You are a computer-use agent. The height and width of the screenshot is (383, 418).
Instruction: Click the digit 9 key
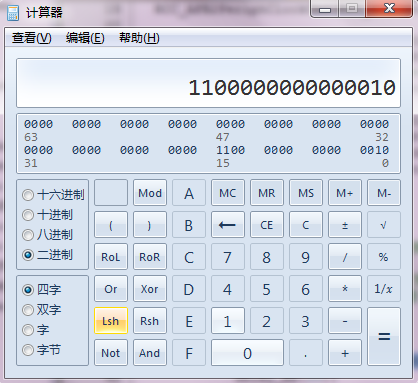pos(306,257)
